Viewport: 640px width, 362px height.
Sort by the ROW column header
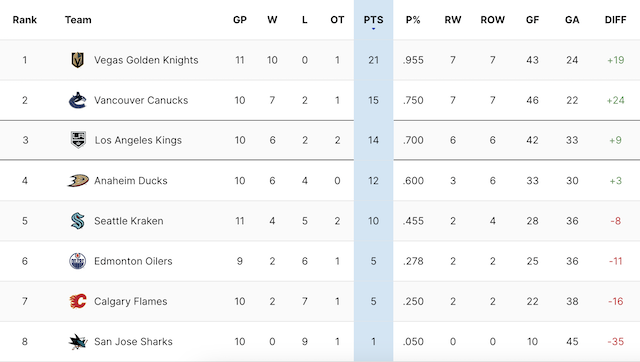click(493, 20)
